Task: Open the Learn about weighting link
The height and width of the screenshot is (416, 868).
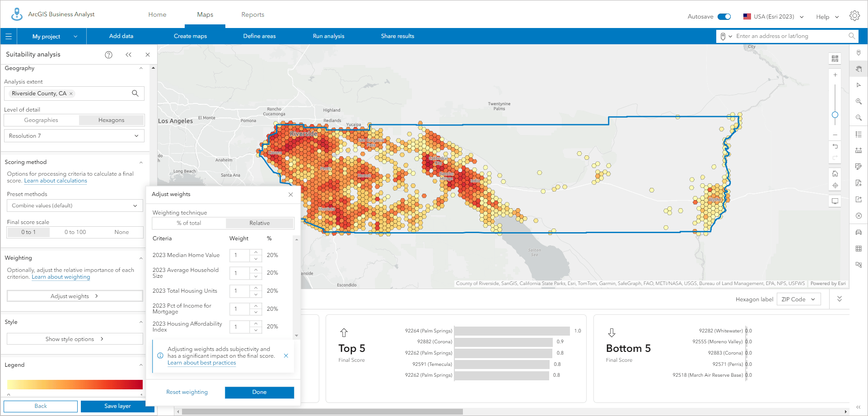Action: tap(61, 276)
